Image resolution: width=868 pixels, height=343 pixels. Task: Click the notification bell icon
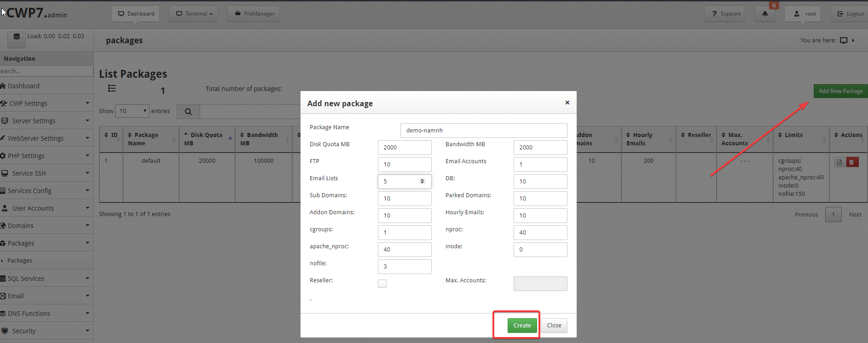764,14
